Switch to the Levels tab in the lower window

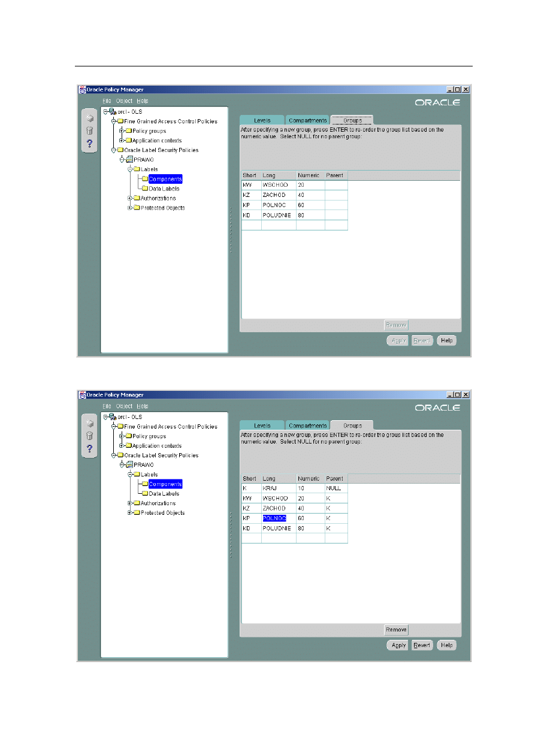(x=262, y=426)
